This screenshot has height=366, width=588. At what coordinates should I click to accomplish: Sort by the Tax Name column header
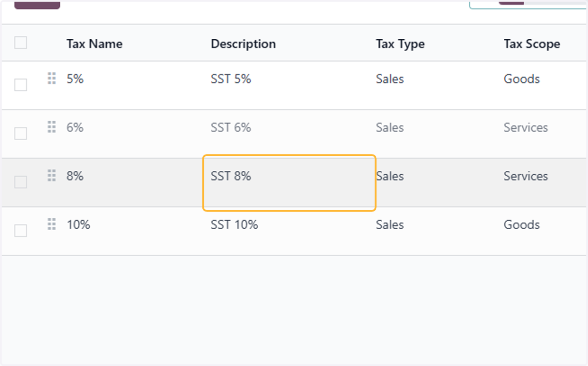(x=95, y=44)
